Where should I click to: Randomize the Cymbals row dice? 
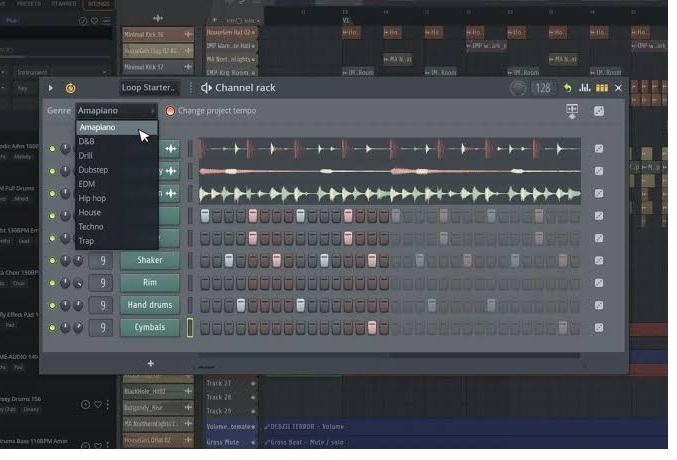599,327
